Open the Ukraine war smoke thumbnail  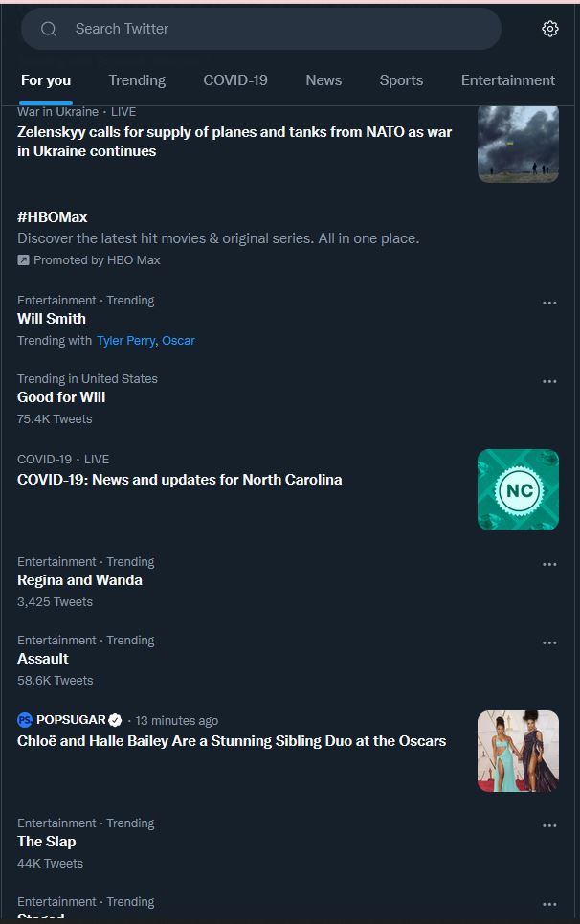tap(518, 143)
